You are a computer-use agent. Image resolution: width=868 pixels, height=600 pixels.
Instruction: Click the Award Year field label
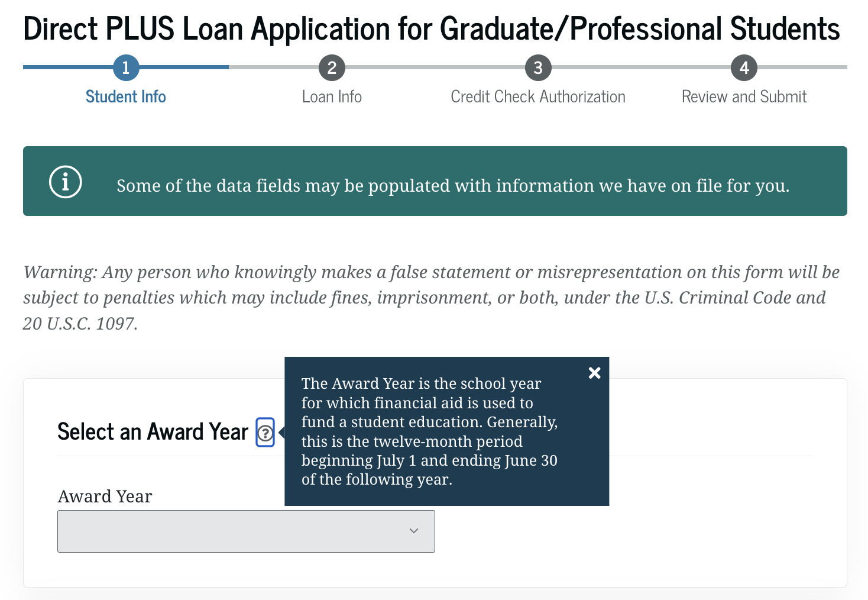click(105, 496)
